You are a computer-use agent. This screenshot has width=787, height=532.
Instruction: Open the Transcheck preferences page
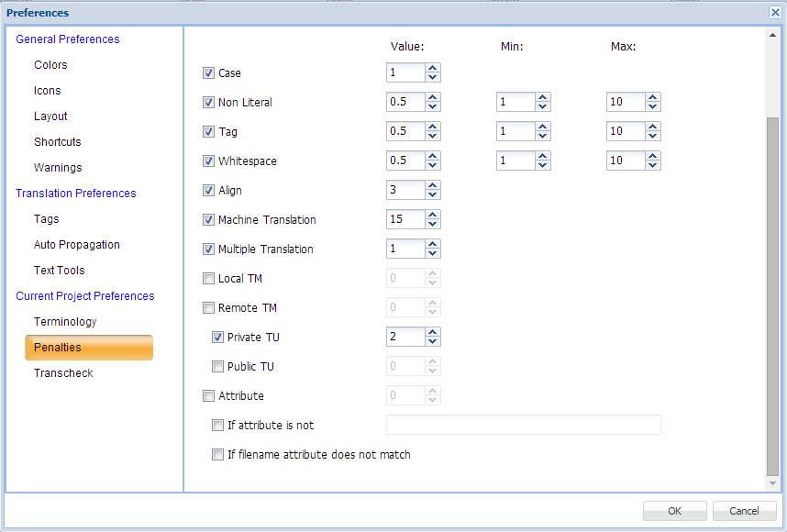click(x=63, y=373)
